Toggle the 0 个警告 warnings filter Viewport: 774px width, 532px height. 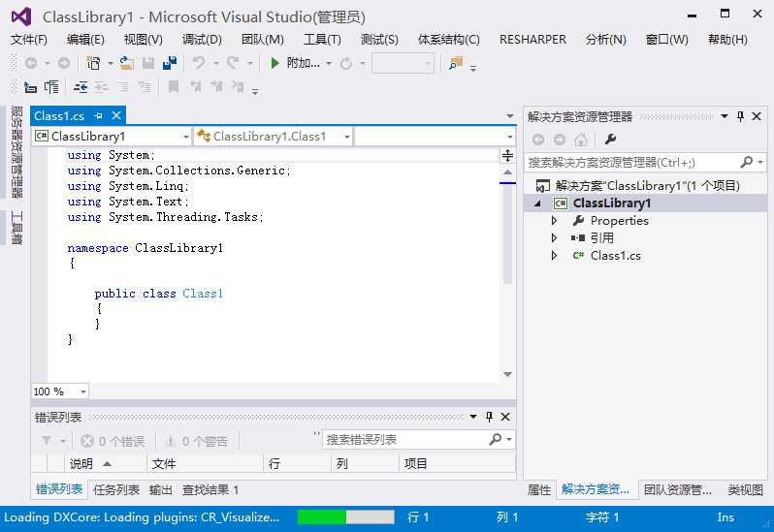tap(197, 441)
